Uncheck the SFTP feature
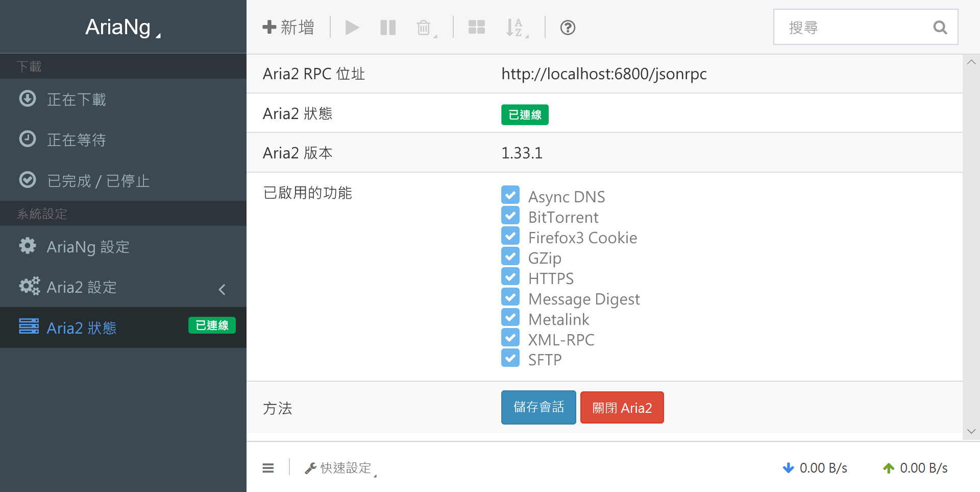The image size is (980, 492). click(510, 358)
